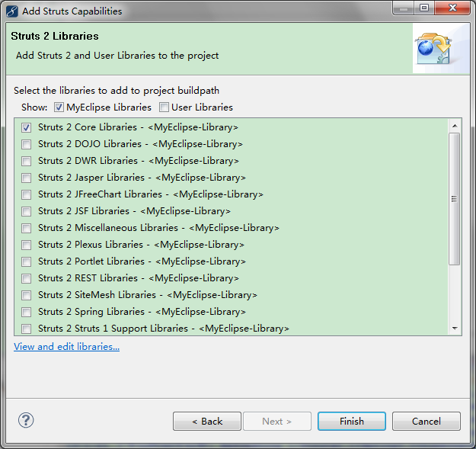
Task: Go back with the Back button
Action: point(207,422)
